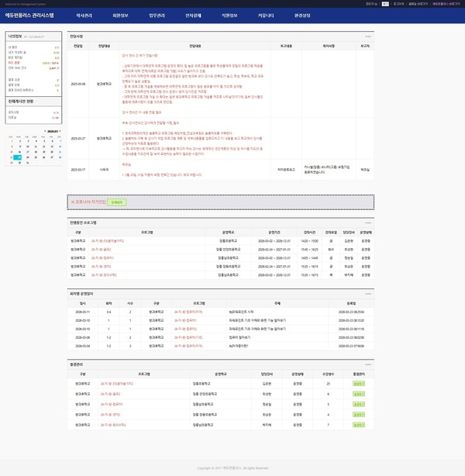Viewport: 465px width, 476px height.
Task: Open the 직원정보 menu
Action: [x=229, y=16]
